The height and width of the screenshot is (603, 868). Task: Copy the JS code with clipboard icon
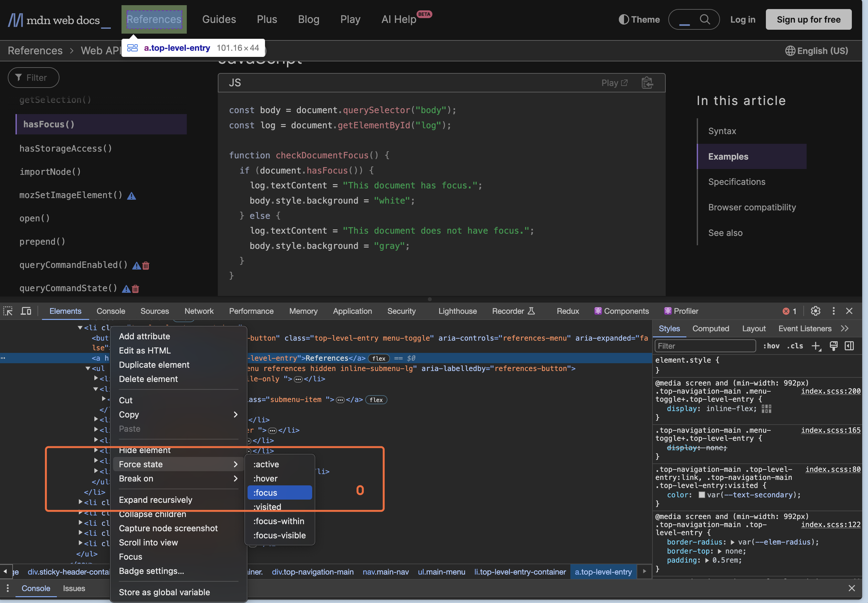(647, 83)
